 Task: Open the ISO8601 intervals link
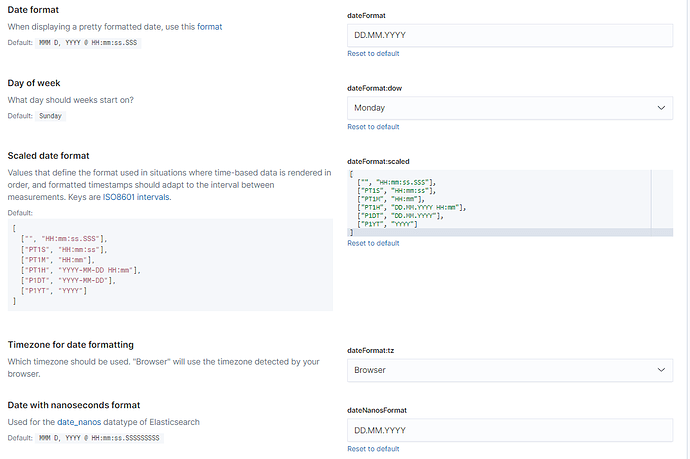pyautogui.click(x=137, y=198)
